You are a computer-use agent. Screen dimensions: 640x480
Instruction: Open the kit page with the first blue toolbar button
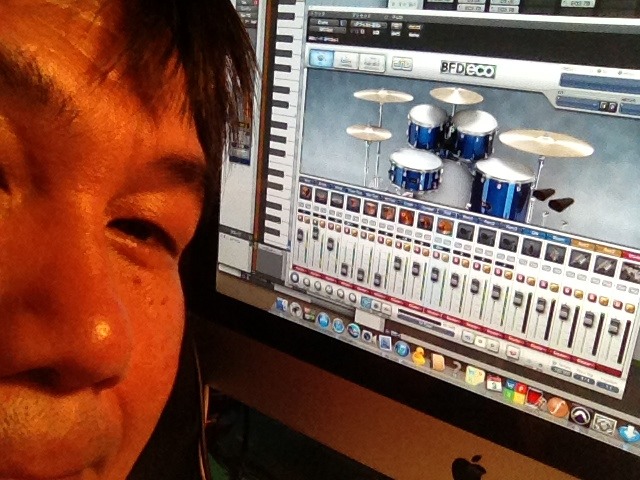pyautogui.click(x=322, y=58)
